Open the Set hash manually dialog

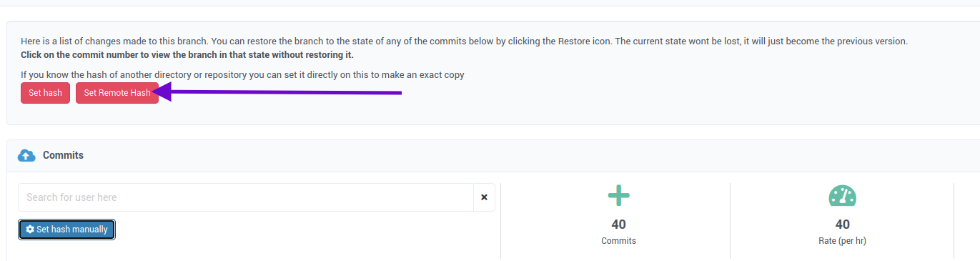coord(66,230)
